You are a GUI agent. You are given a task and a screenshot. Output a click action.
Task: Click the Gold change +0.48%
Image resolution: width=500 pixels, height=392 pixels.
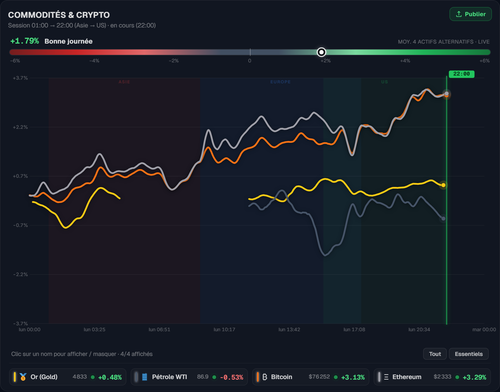[x=110, y=377]
